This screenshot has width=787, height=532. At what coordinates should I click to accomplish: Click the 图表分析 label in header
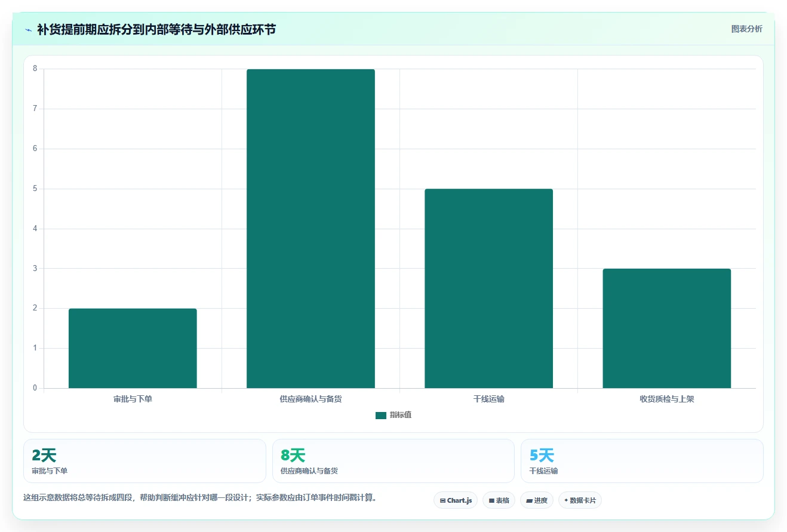click(746, 29)
